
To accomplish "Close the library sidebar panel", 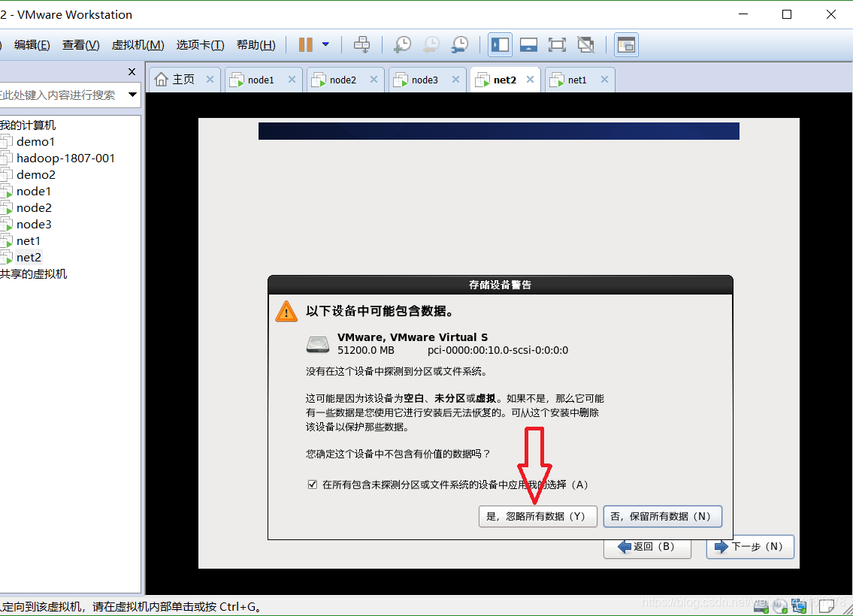I will pos(132,72).
